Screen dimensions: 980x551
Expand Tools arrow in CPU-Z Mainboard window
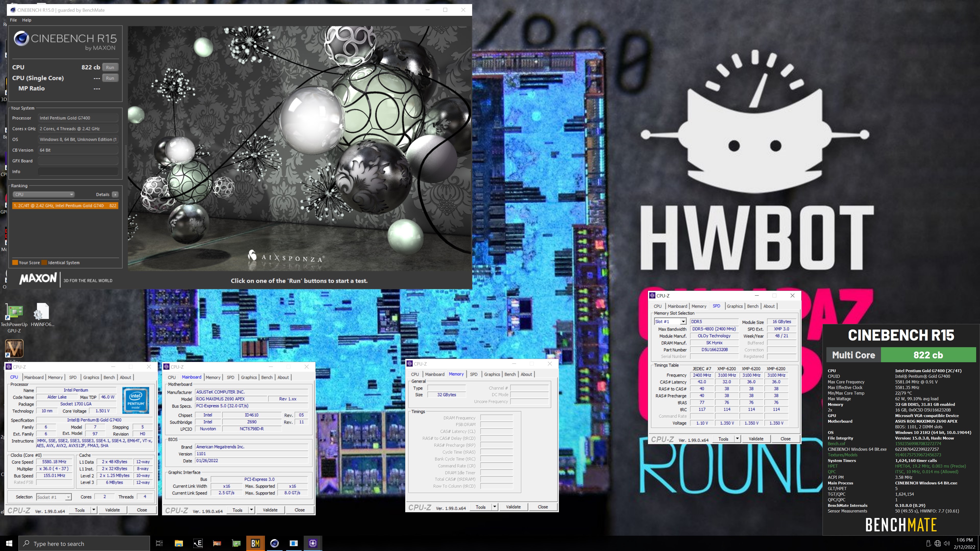pyautogui.click(x=251, y=510)
